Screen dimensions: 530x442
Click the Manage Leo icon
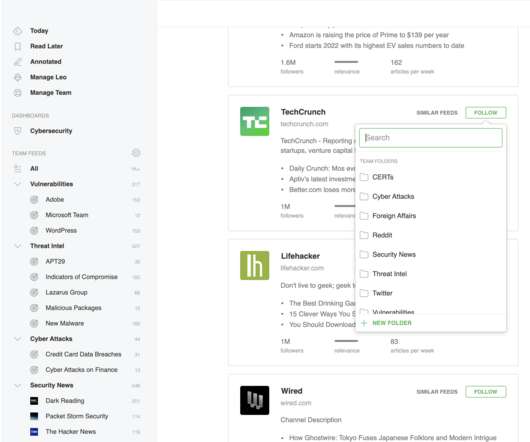click(x=18, y=77)
